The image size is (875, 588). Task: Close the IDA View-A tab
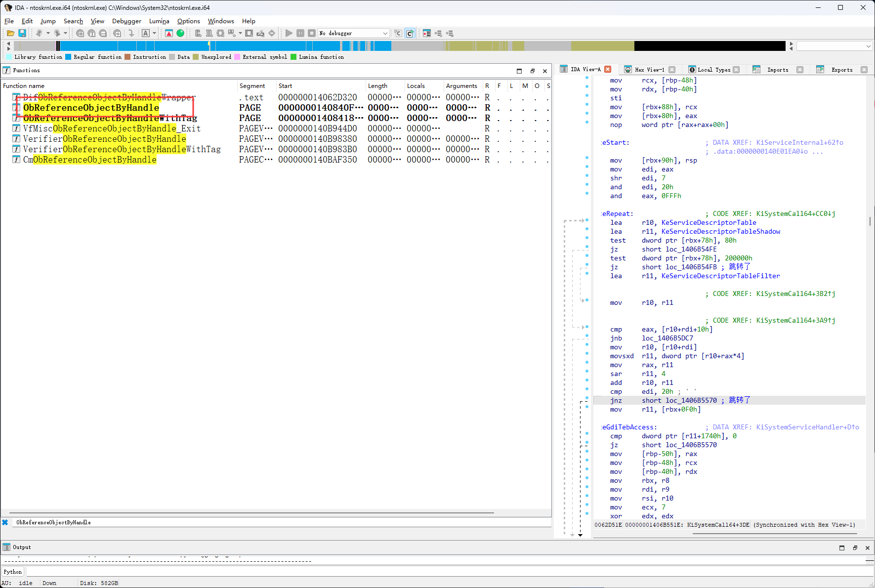608,69
